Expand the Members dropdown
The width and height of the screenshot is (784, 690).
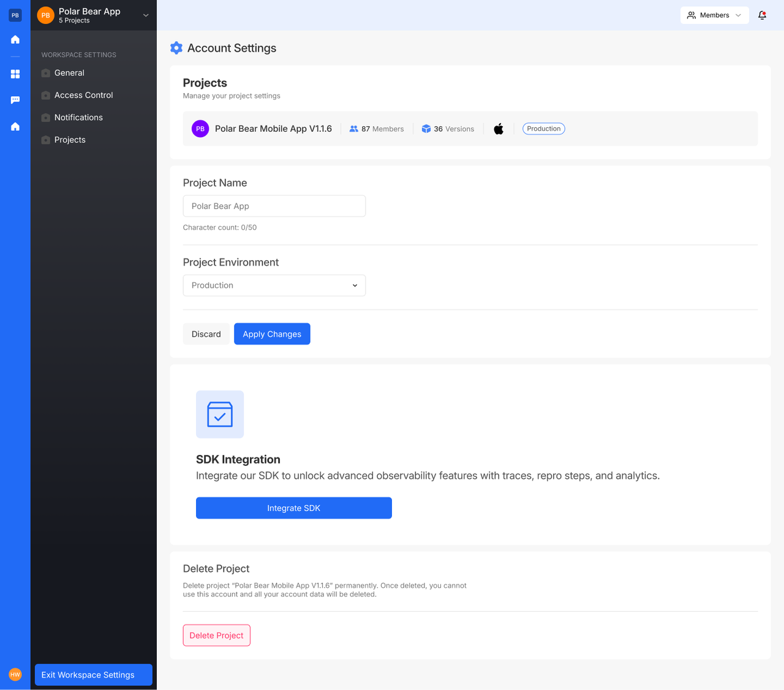(x=714, y=15)
